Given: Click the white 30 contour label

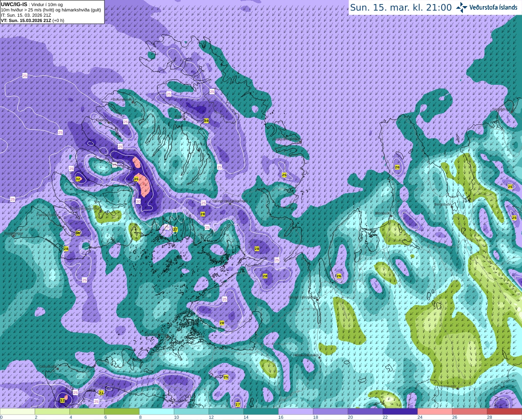Looking at the screenshot, I should [138, 201].
